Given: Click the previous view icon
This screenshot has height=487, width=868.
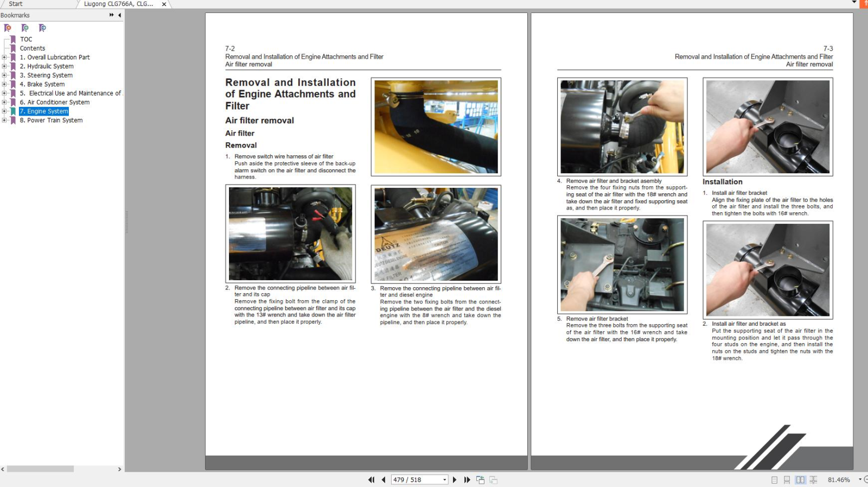Looking at the screenshot, I should [480, 480].
